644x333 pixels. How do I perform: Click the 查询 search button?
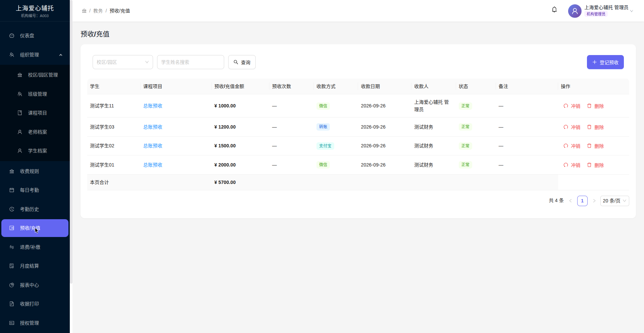tap(242, 62)
